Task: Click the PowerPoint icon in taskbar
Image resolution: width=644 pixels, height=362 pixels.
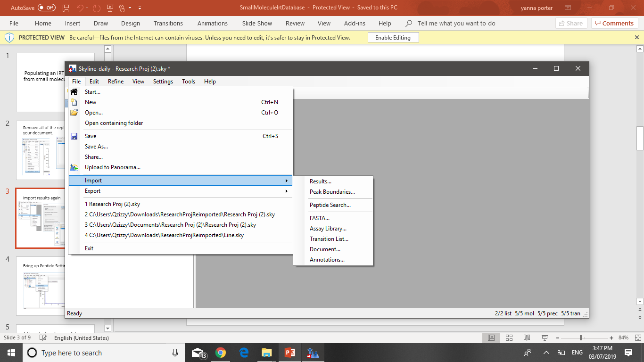Action: pyautogui.click(x=289, y=353)
